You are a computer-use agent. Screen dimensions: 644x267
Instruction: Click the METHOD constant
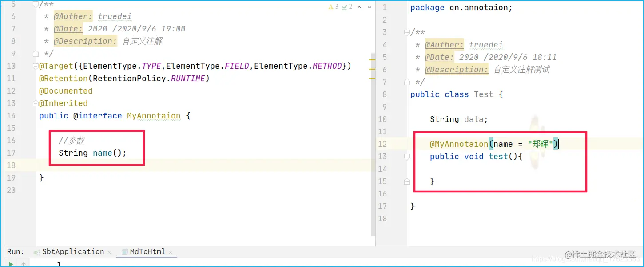327,66
